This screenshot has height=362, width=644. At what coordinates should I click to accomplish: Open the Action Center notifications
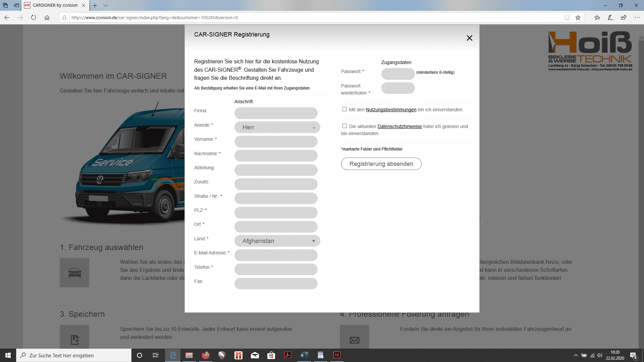(633, 356)
